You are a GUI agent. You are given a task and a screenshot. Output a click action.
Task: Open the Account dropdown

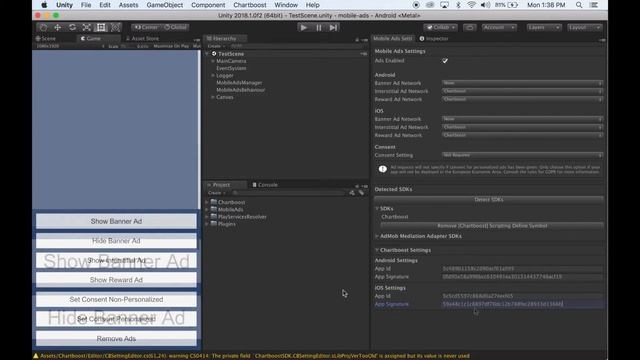pyautogui.click(x=499, y=27)
